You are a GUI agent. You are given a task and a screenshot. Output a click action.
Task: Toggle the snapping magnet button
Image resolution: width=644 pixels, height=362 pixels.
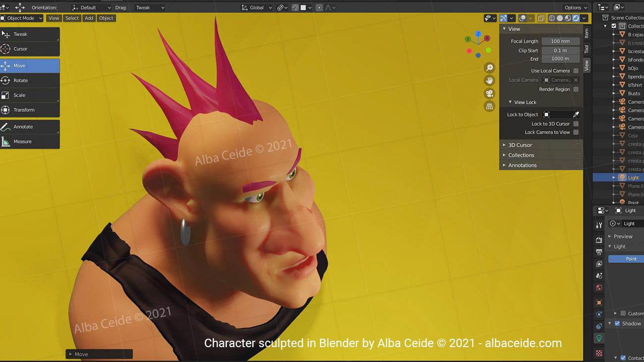(295, 7)
